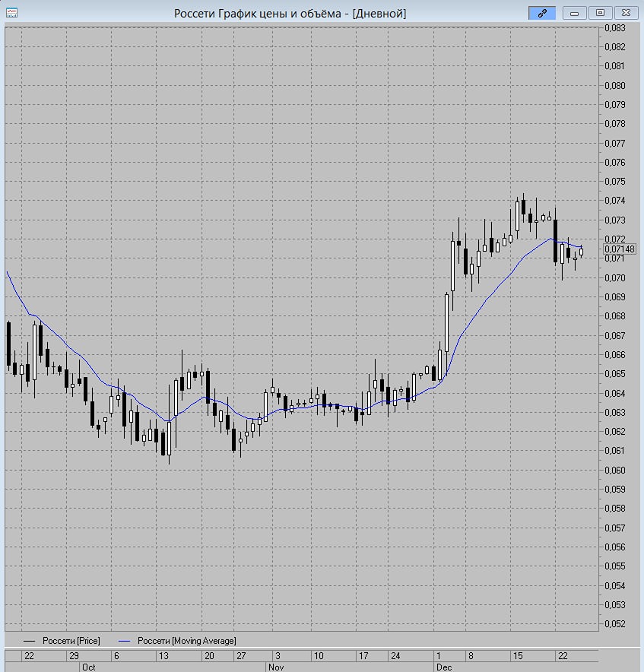Click the 0,060 price axis label
644x672 pixels.
click(x=615, y=470)
